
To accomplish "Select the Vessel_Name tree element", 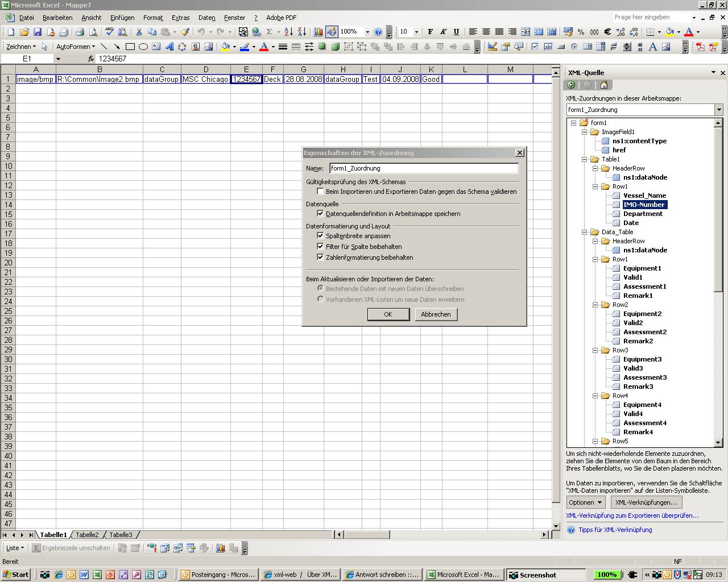I will pos(644,196).
